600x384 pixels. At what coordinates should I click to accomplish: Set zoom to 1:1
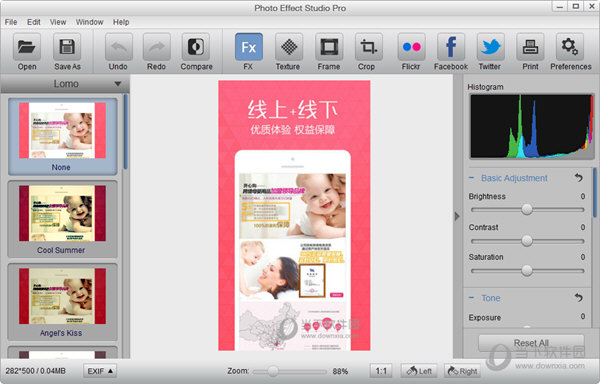[381, 371]
